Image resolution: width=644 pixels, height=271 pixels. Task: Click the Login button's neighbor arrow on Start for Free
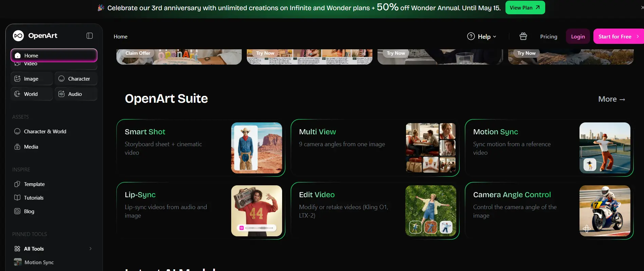(638, 36)
